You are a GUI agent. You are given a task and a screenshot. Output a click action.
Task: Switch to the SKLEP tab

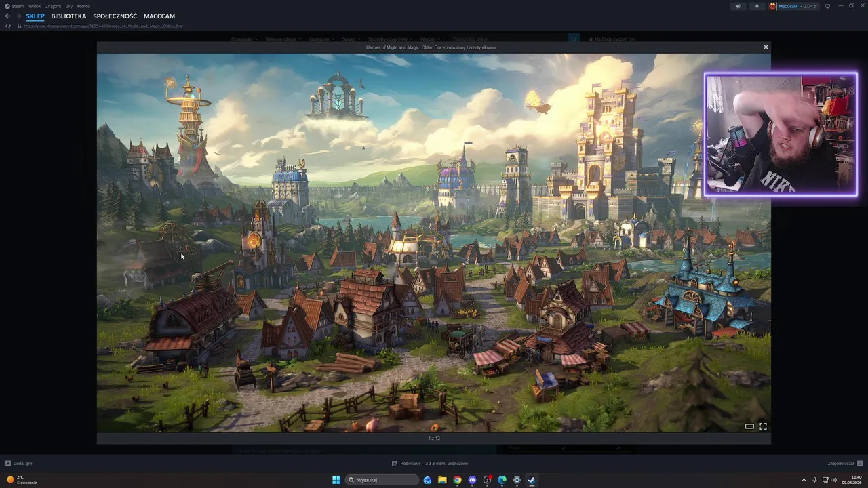click(x=35, y=16)
